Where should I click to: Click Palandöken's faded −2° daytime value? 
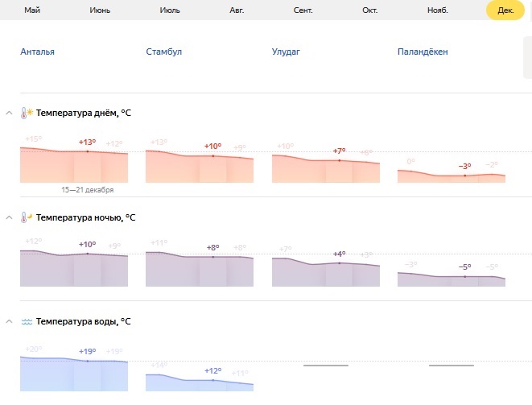(492, 164)
